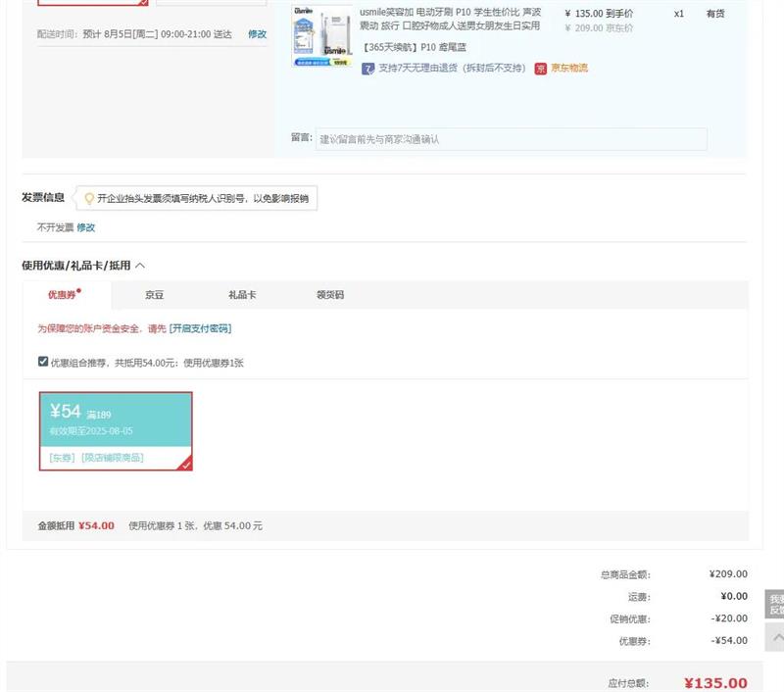This screenshot has width=784, height=692.
Task: Click the JD Logistics 京 icon
Action: point(540,69)
